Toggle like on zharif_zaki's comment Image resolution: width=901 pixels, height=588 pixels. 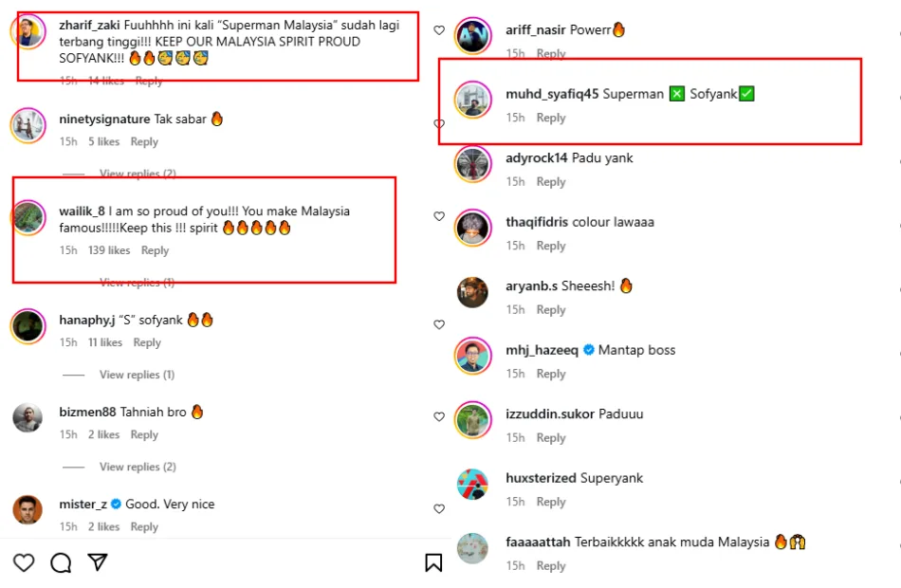tap(439, 30)
